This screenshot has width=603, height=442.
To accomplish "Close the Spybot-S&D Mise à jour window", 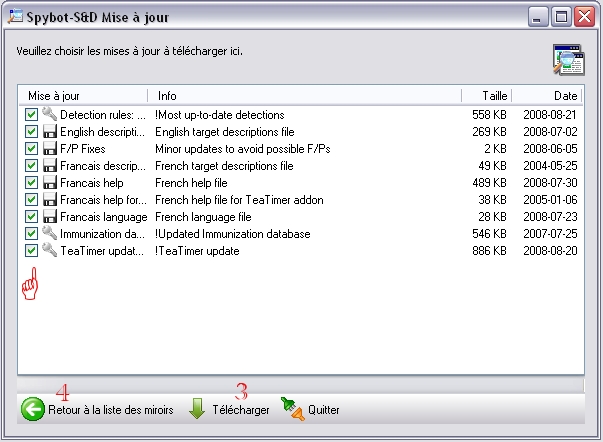I will pos(584,17).
